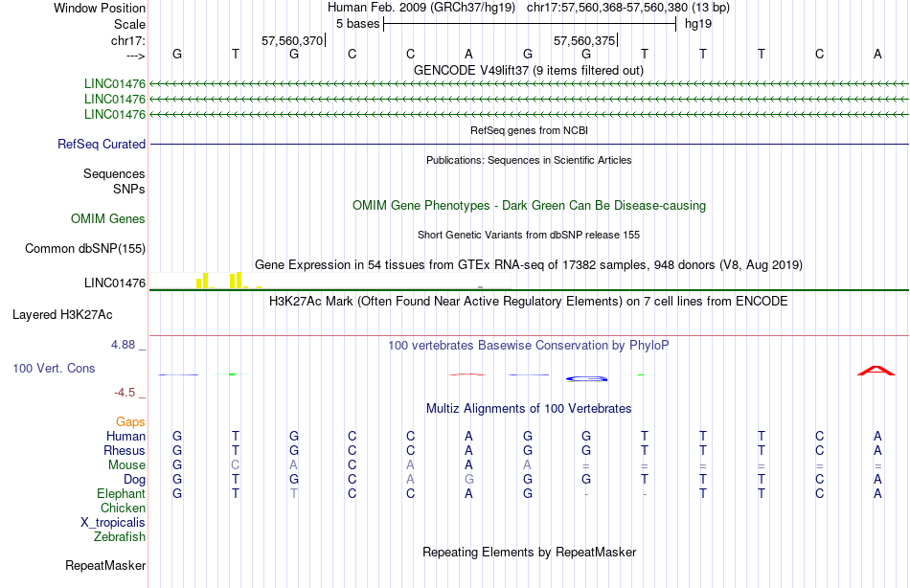Image resolution: width=910 pixels, height=588 pixels.
Task: Click the 57,560,375 coordinate marker
Action: 584,40
